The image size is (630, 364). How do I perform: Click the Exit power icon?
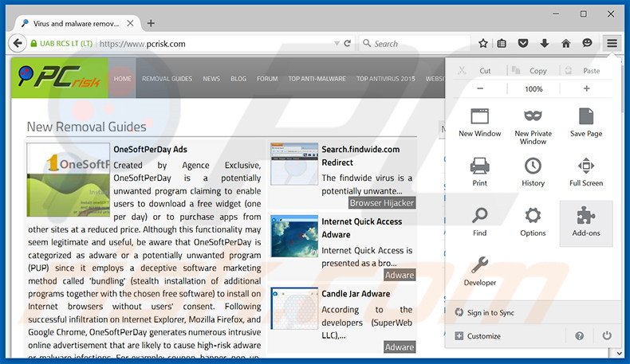coord(607,335)
